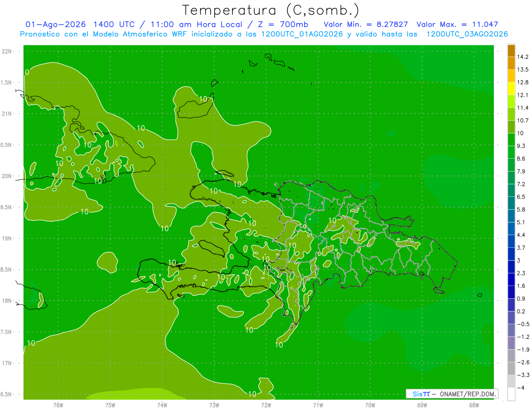Click the "-2.6" colorbar value
This screenshot has width=532, height=411.
tap(523, 362)
